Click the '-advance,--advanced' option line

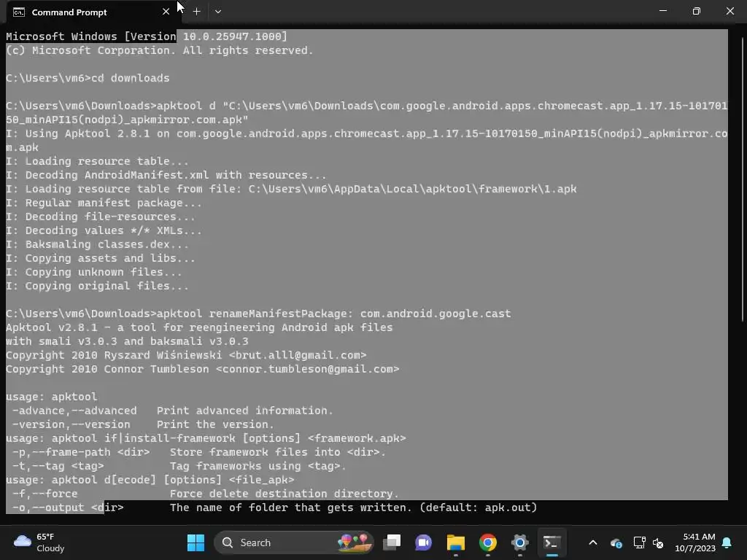point(173,411)
